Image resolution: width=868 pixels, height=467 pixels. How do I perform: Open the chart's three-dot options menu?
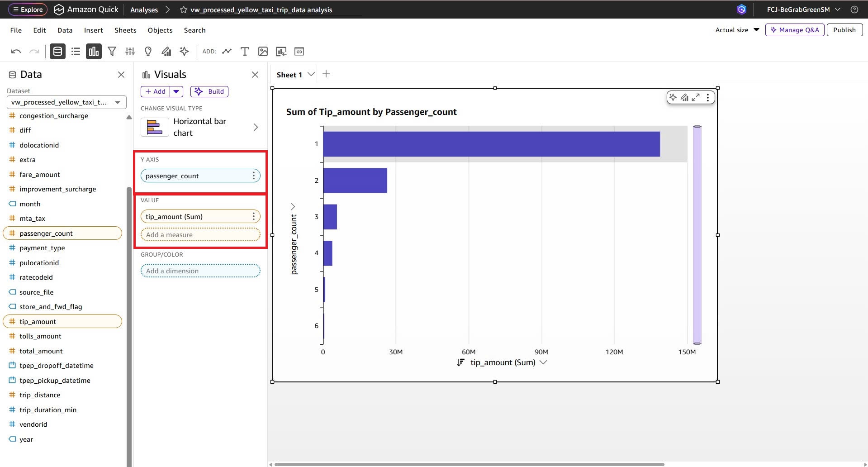click(708, 97)
